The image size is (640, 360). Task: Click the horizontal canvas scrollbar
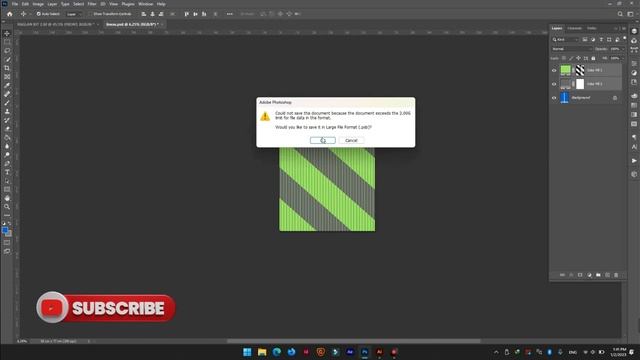pyautogui.click(x=353, y=341)
